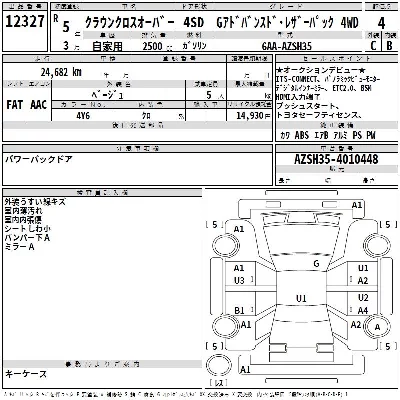
Task: Select the wheel marked A in the diagram
Action: click(377, 327)
